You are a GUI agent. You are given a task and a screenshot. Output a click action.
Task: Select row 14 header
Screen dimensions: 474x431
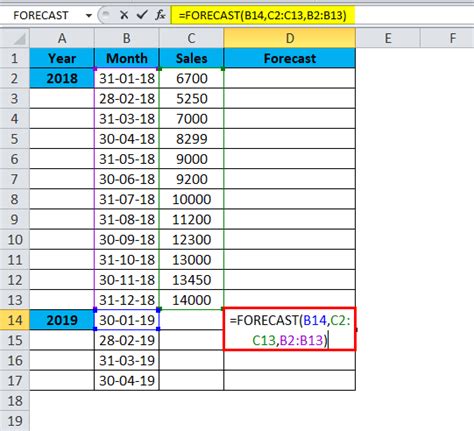[15, 320]
